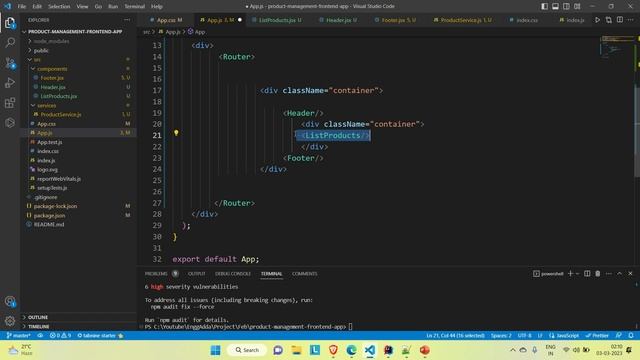Split the editor right
This screenshot has height=360, width=640.
coord(620,20)
